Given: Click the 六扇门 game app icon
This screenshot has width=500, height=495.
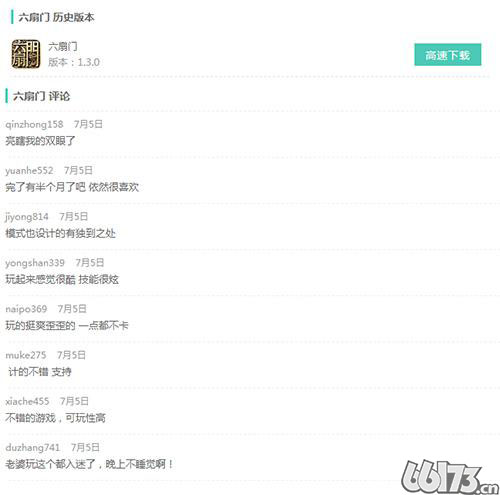Looking at the screenshot, I should pyautogui.click(x=26, y=54).
